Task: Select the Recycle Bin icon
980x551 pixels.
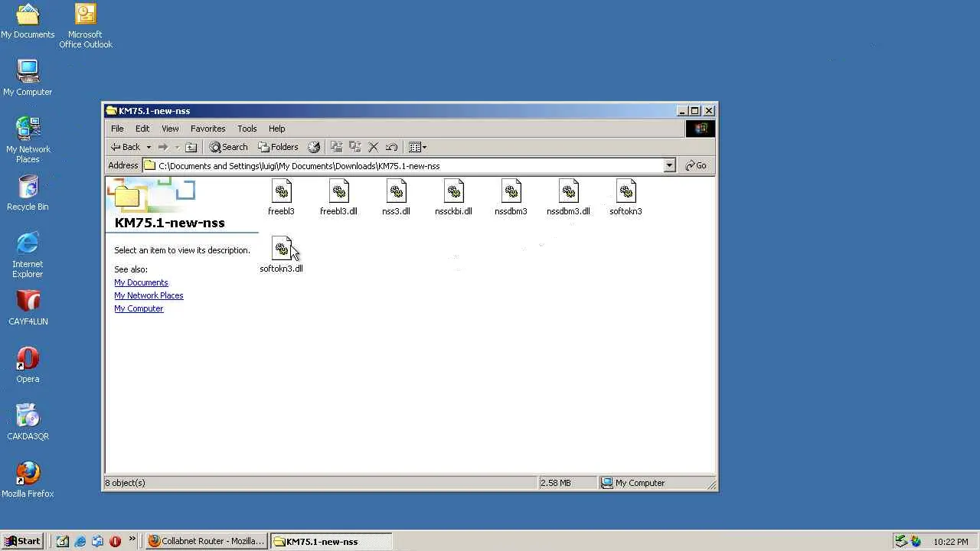Action: tap(28, 193)
